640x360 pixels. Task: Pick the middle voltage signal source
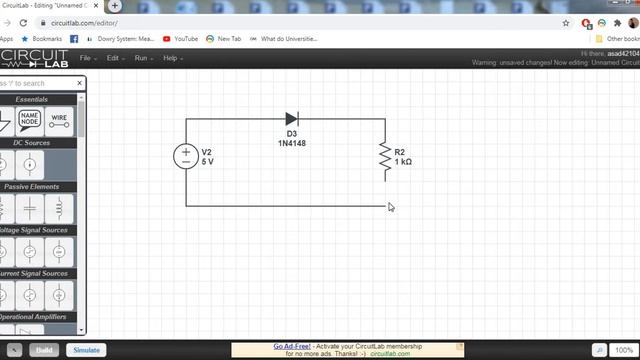pyautogui.click(x=29, y=252)
